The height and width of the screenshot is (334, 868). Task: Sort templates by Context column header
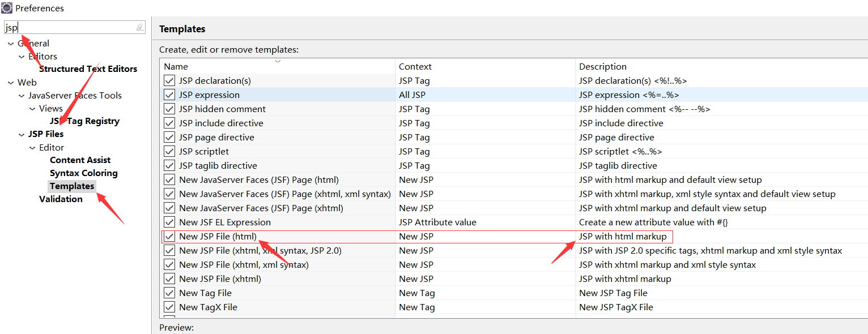pyautogui.click(x=485, y=66)
